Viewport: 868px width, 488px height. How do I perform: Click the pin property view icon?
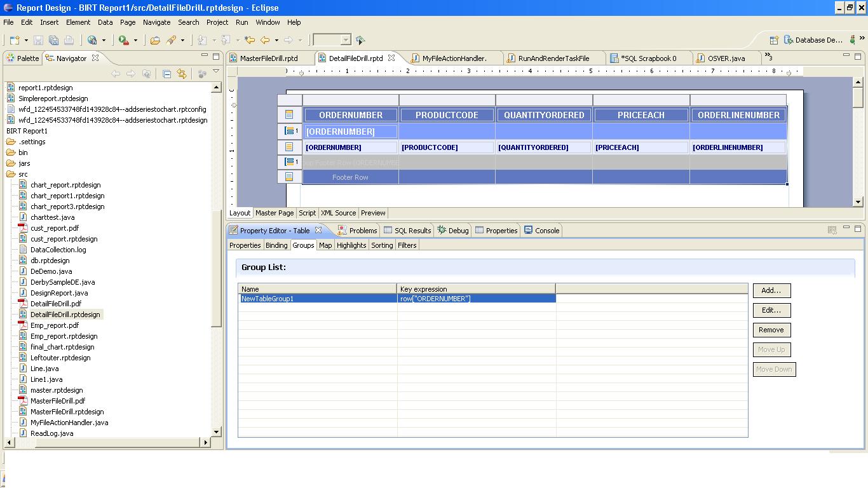pyautogui.click(x=832, y=230)
